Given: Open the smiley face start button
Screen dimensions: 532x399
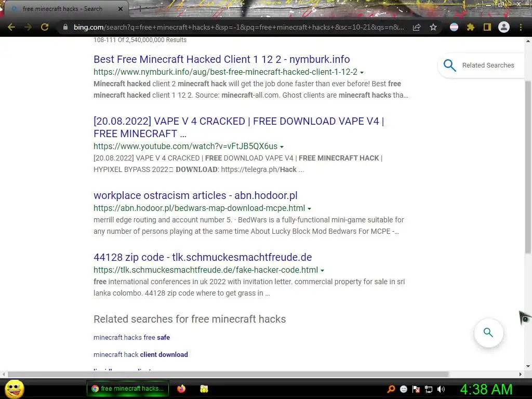Looking at the screenshot, I should 14,389.
